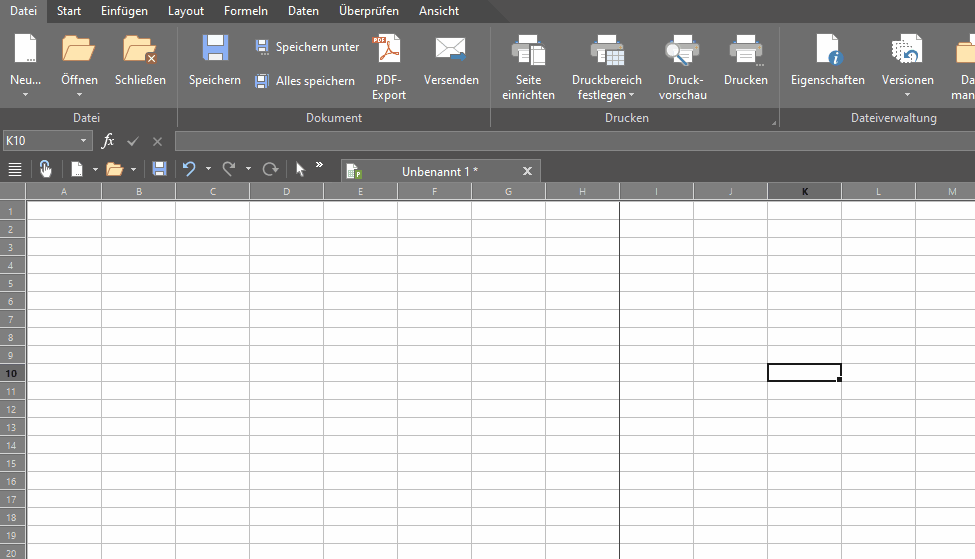Open the cell name box dropdown
This screenshot has height=559, width=975.
click(84, 142)
